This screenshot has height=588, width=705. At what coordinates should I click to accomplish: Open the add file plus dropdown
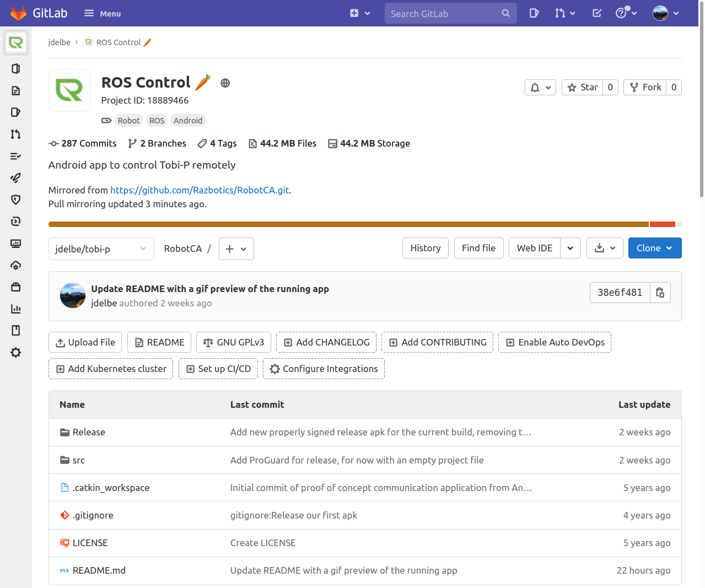click(236, 249)
